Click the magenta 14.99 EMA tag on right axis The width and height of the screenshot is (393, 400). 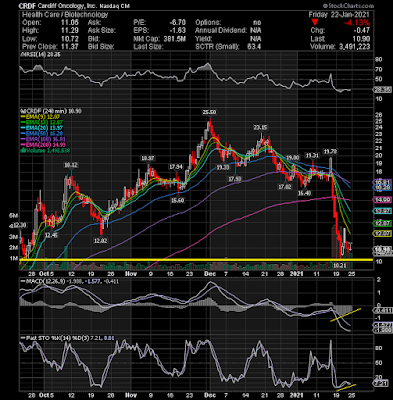(x=382, y=200)
